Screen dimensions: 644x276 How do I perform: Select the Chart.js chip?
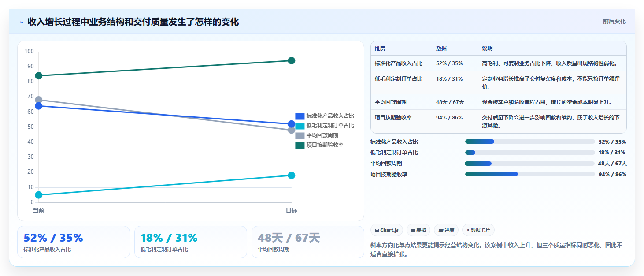387,230
